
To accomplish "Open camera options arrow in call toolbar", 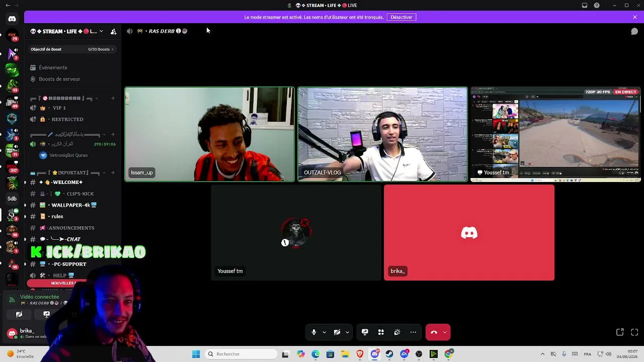I will click(x=347, y=332).
